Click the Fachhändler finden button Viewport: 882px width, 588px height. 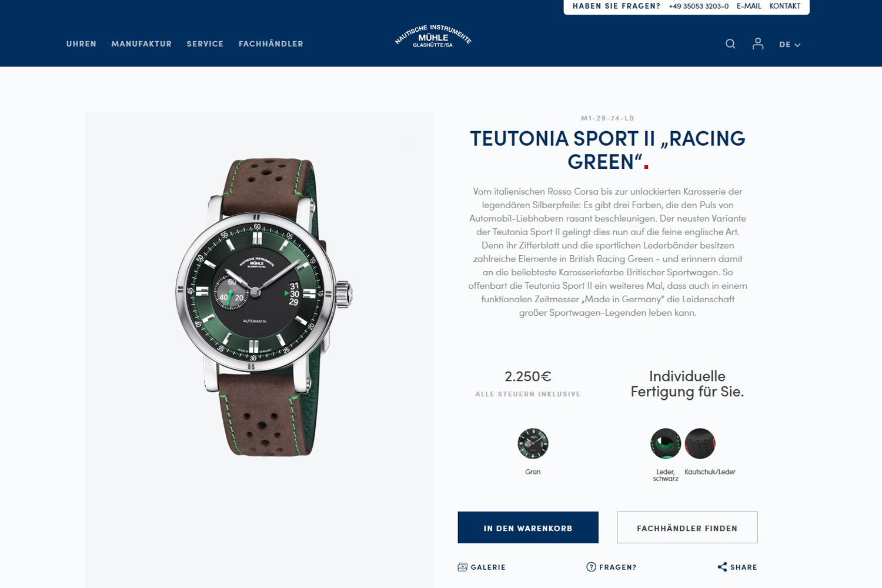[x=687, y=527]
